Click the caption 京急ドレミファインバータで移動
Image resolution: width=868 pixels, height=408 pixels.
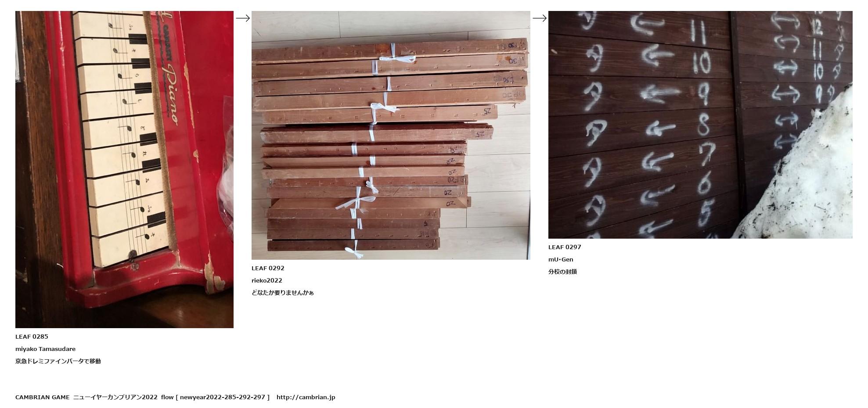[58, 361]
